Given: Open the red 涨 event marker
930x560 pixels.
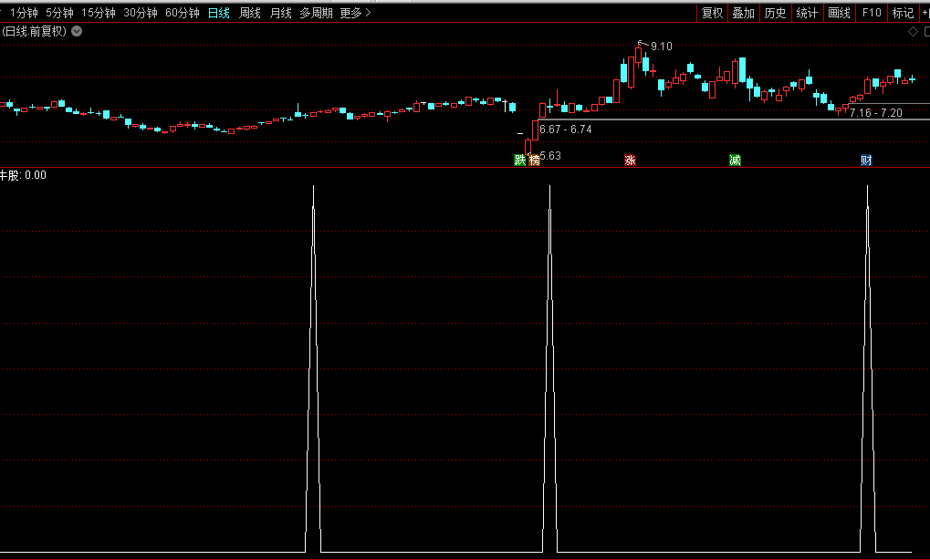Looking at the screenshot, I should click(x=630, y=161).
